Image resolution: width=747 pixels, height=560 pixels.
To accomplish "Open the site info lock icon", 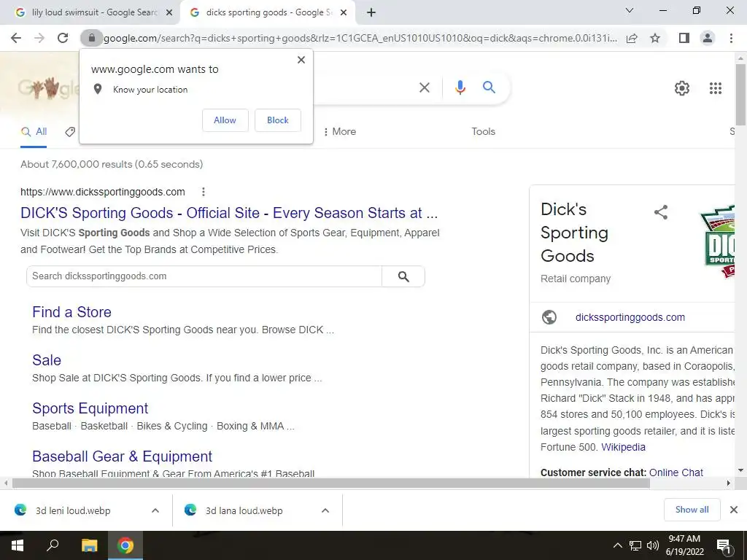I will pos(91,38).
